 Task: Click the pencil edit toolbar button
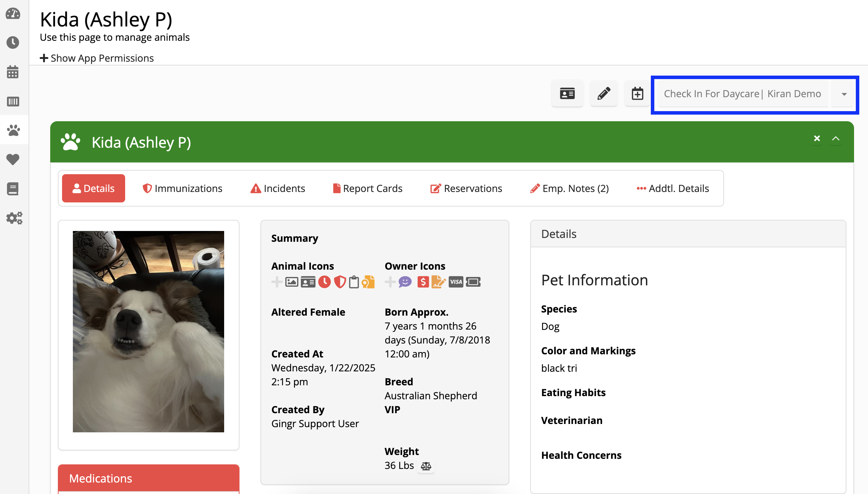[x=604, y=93]
